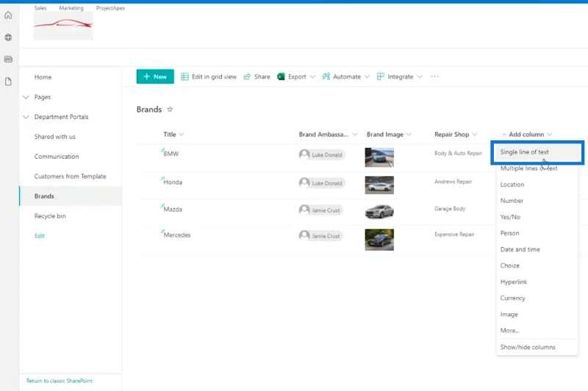
Task: Choose Hyperlink column type
Action: (537, 282)
